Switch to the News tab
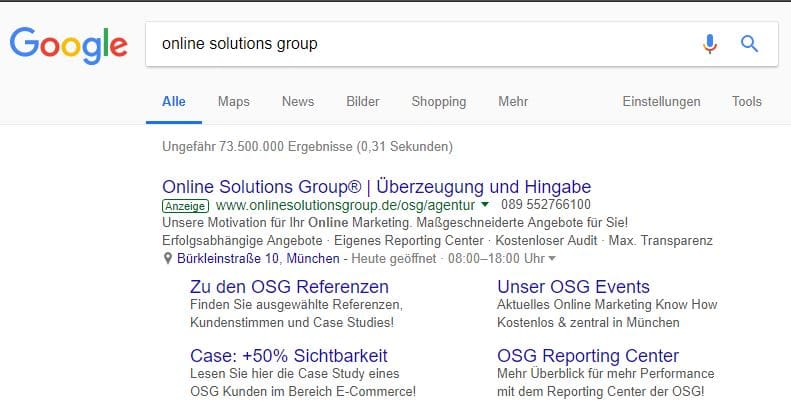 pyautogui.click(x=298, y=101)
